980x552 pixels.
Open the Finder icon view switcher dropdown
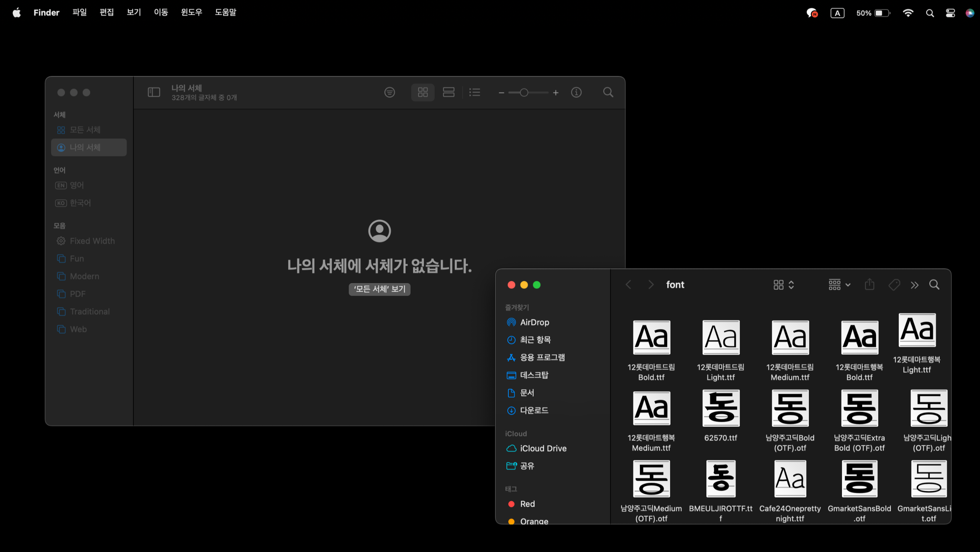click(783, 284)
